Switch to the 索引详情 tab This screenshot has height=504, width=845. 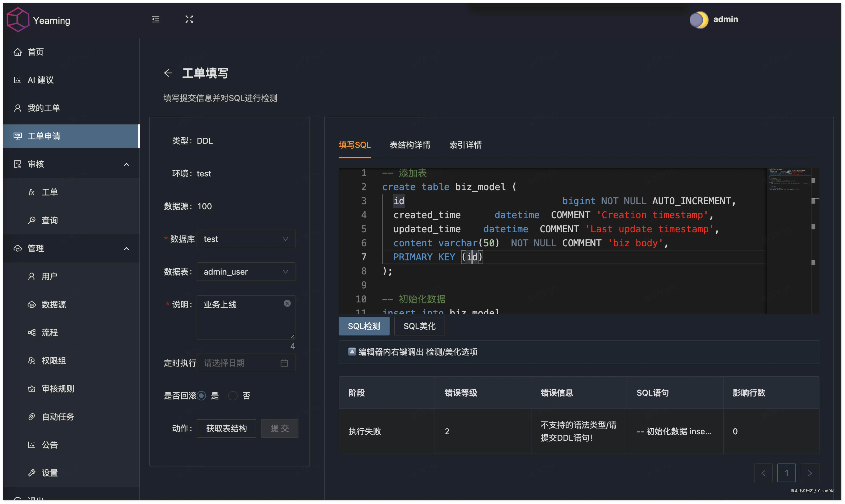click(465, 145)
